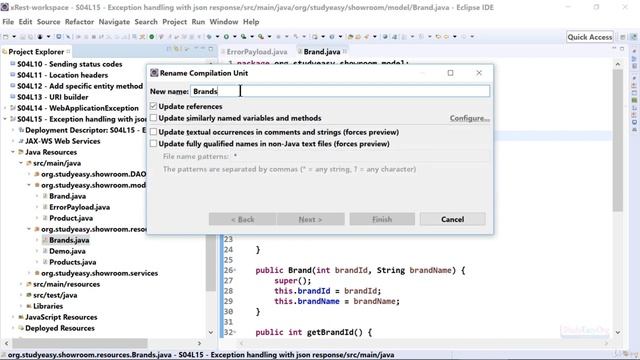This screenshot has height=360, width=640.
Task: Expand the org.studyeasy.showroom.services package
Action: click(29, 273)
